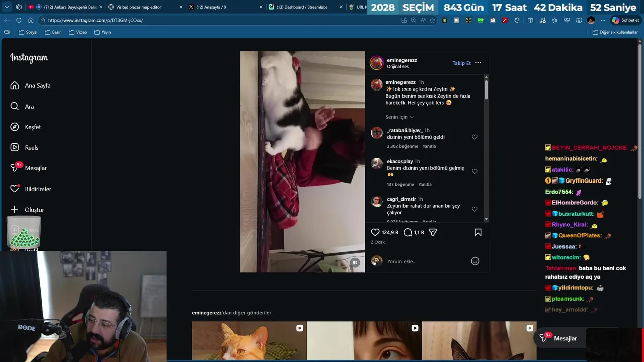Expand the Senin için comment sort dropdown
This screenshot has height=362, width=644.
[399, 117]
